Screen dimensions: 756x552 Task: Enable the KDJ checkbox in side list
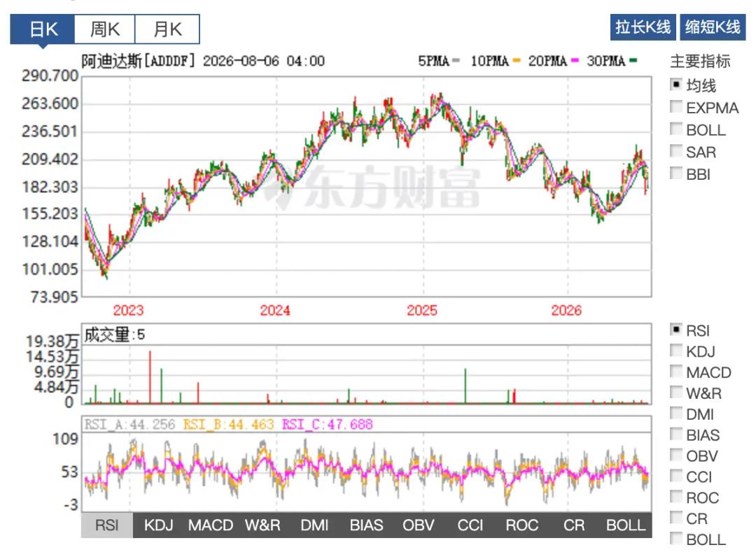[676, 351]
